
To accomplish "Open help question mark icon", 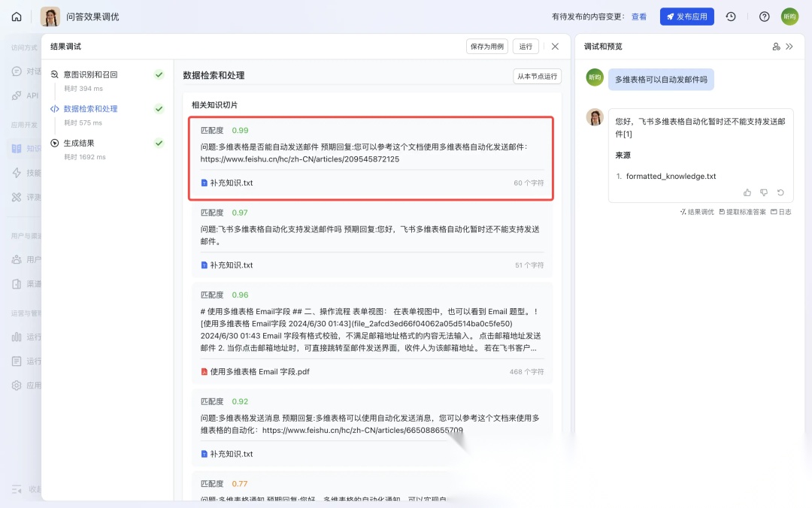I will click(765, 17).
